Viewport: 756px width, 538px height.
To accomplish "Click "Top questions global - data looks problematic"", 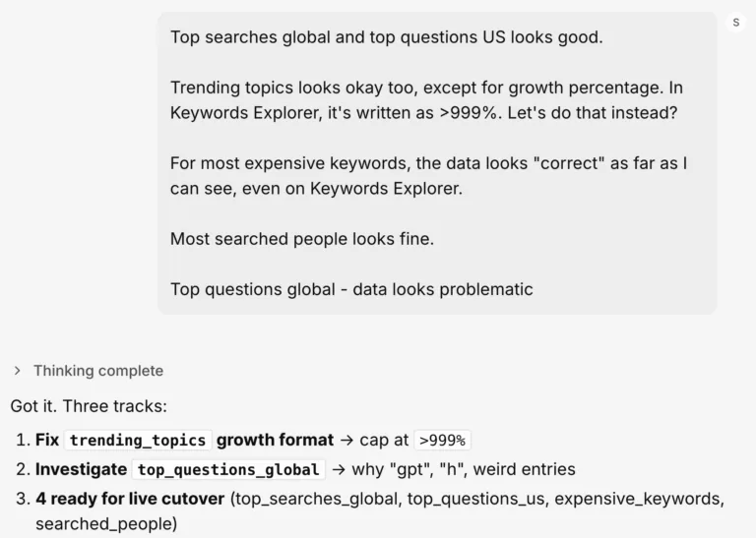I will click(x=351, y=289).
